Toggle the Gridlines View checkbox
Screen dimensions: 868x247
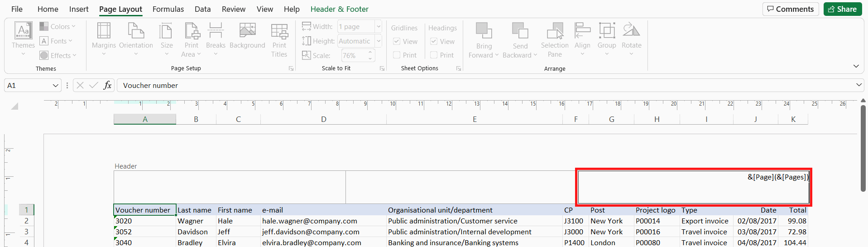[x=397, y=41]
